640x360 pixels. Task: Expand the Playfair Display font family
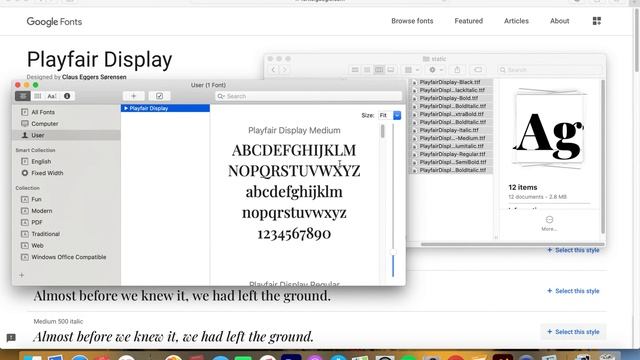coord(126,108)
